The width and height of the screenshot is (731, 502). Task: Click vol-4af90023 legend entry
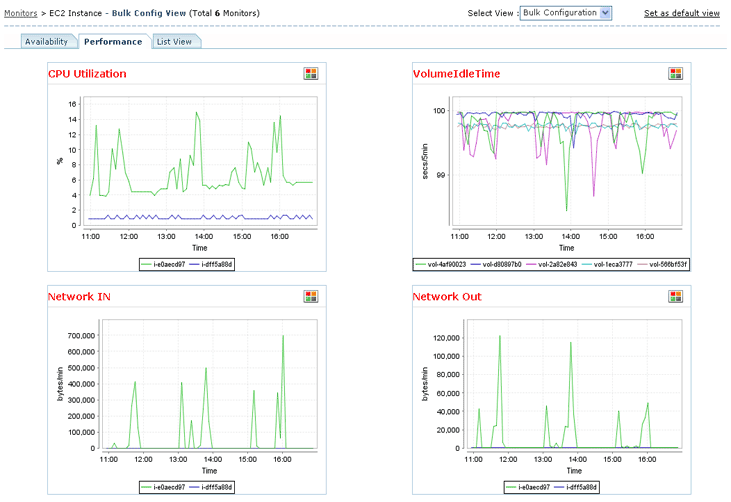(x=441, y=264)
